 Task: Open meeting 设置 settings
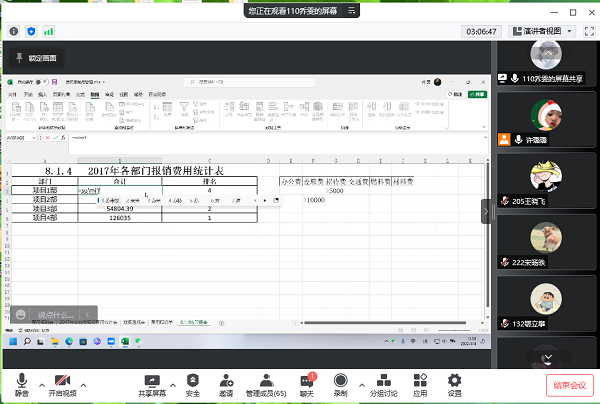point(454,382)
